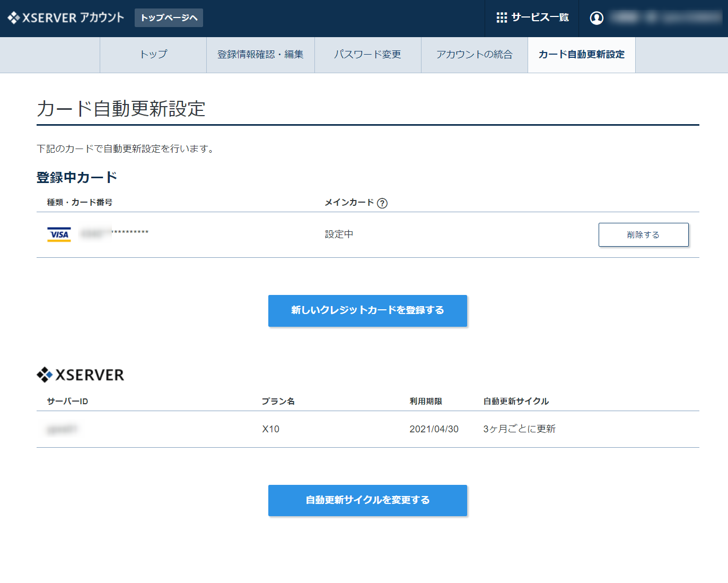Click the 2021/04/30 expiry date
The height and width of the screenshot is (583, 728).
(434, 429)
